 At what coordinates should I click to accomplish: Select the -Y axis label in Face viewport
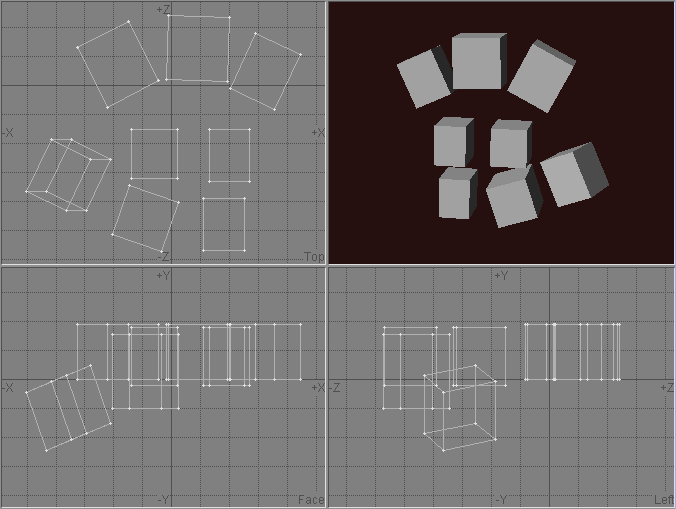click(x=163, y=500)
